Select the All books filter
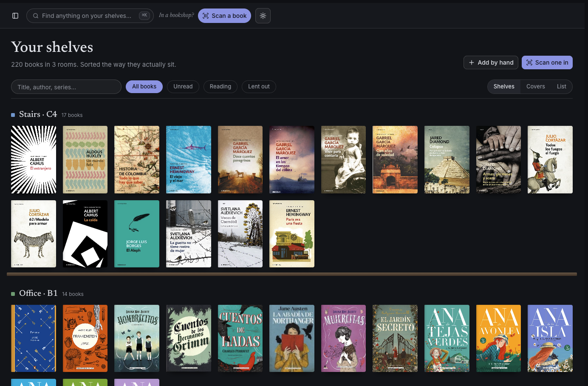Screen dimensions: 588x386 144,86
